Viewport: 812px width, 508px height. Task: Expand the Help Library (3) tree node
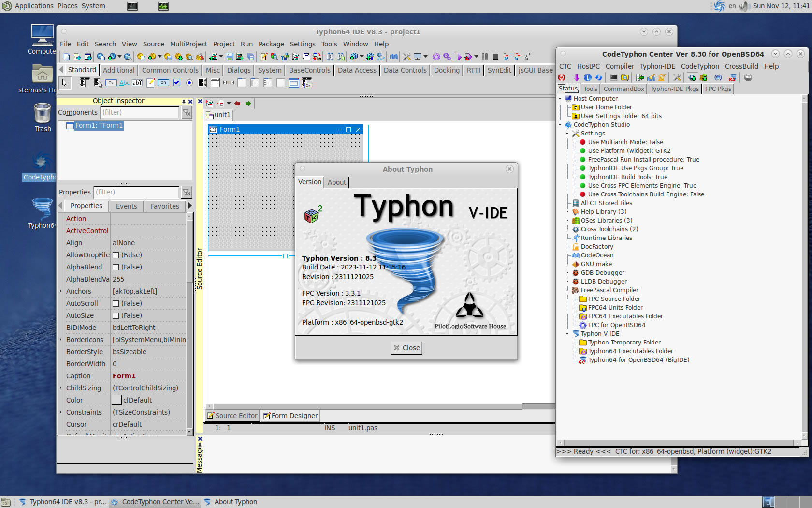tap(567, 212)
